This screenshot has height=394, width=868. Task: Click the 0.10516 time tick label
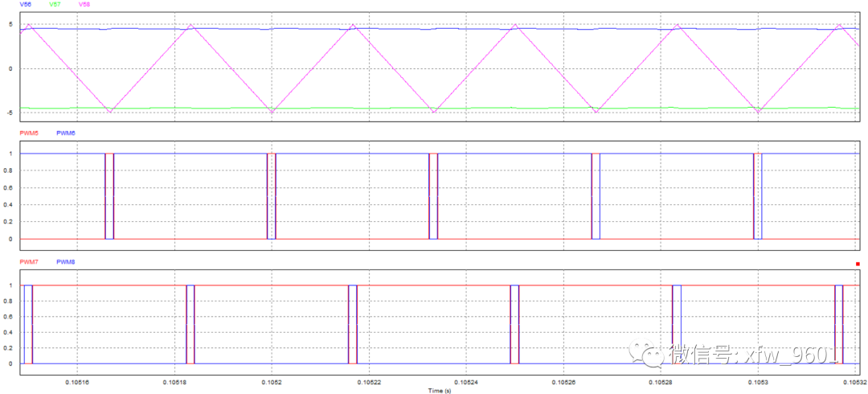(77, 383)
